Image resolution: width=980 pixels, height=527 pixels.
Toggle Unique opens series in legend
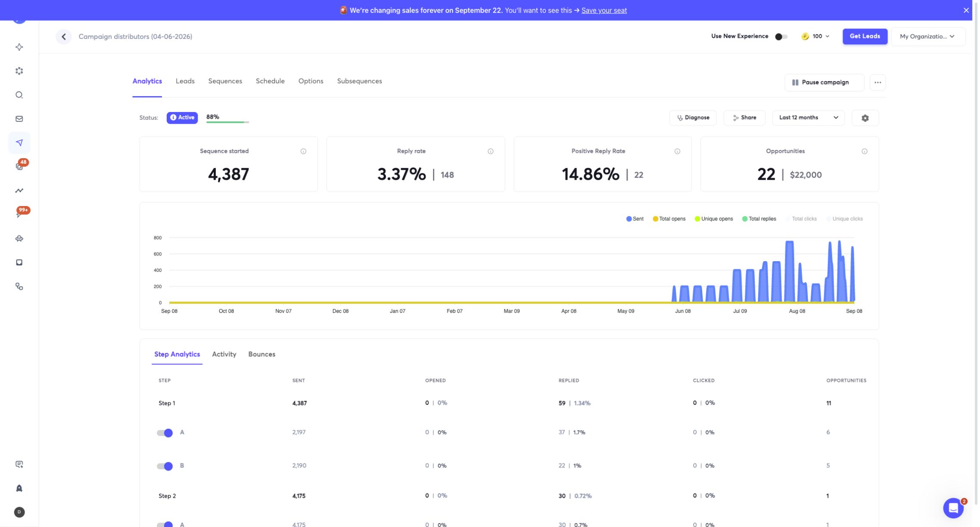tap(713, 219)
